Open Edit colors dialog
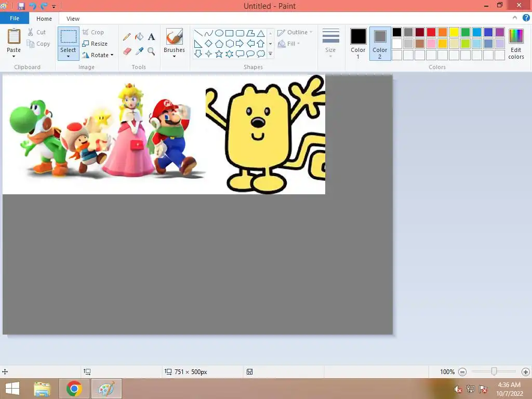Viewport: 532px width, 399px height. click(516, 44)
